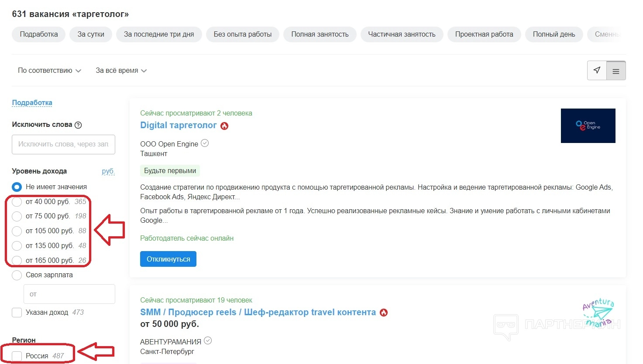Open the Open Engine company logo
Screen dimensions: 643x364
click(588, 126)
